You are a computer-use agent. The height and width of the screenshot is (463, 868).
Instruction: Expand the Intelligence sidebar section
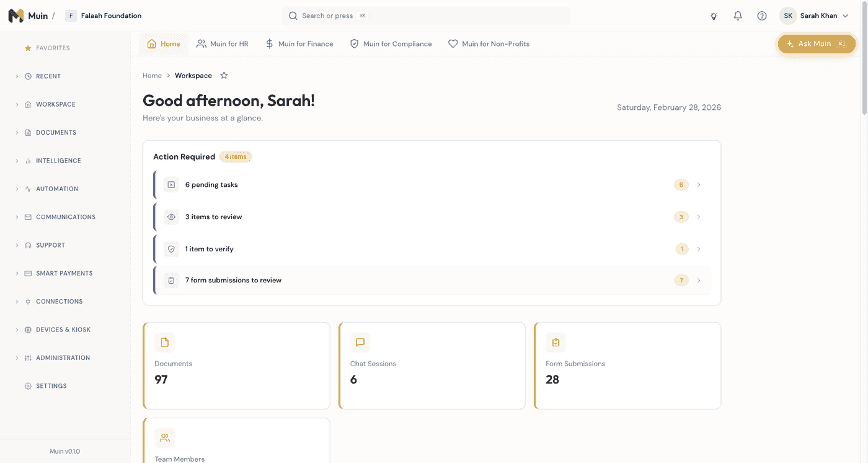[x=17, y=161]
